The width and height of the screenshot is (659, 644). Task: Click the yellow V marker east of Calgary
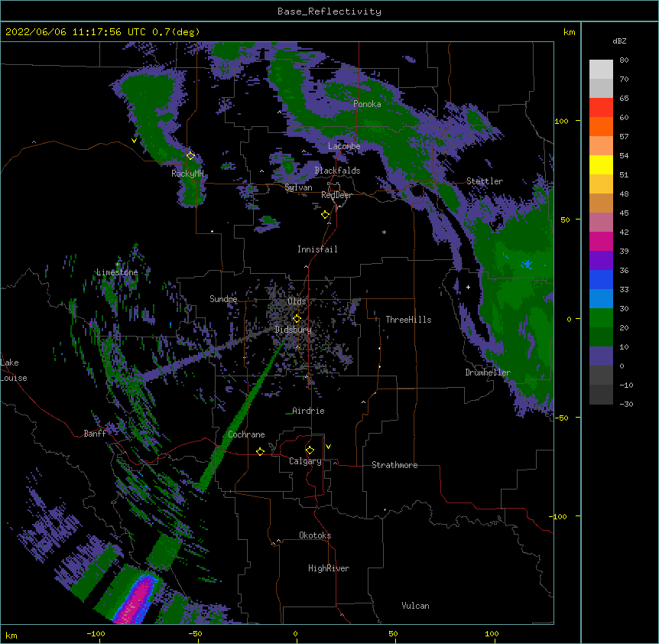pyautogui.click(x=328, y=447)
